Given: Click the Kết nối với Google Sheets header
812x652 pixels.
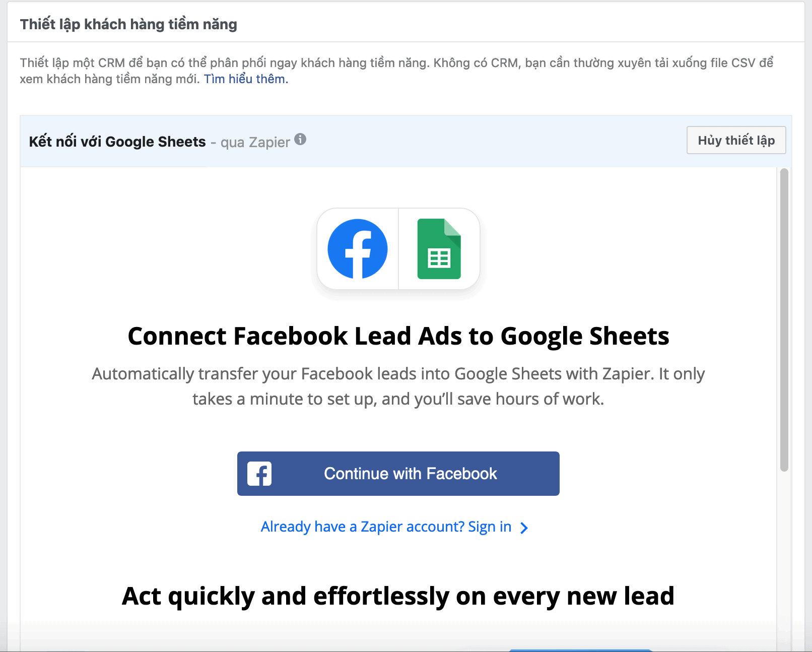Looking at the screenshot, I should pos(117,142).
